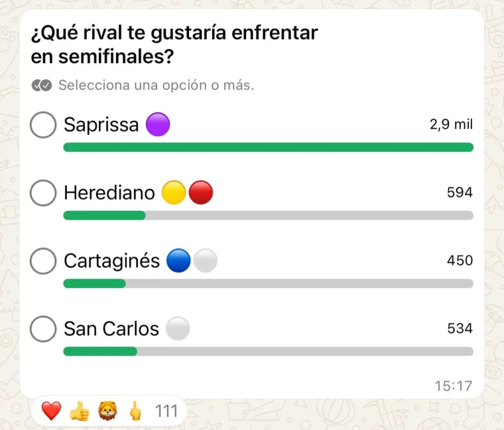504x430 pixels.
Task: Select the Cartaginés poll option circle
Action: [x=42, y=261]
